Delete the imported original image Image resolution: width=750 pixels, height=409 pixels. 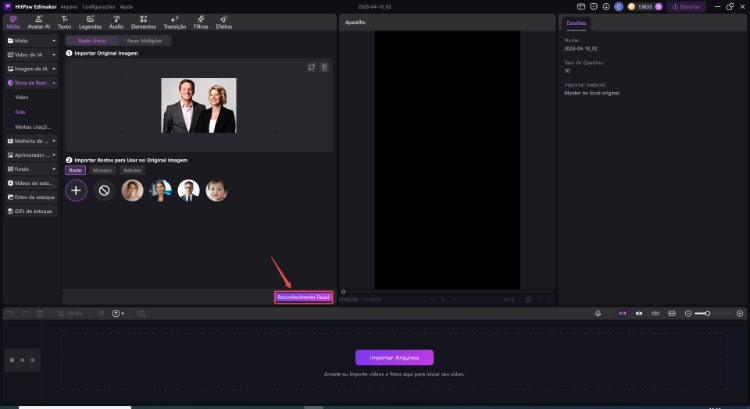(x=324, y=67)
